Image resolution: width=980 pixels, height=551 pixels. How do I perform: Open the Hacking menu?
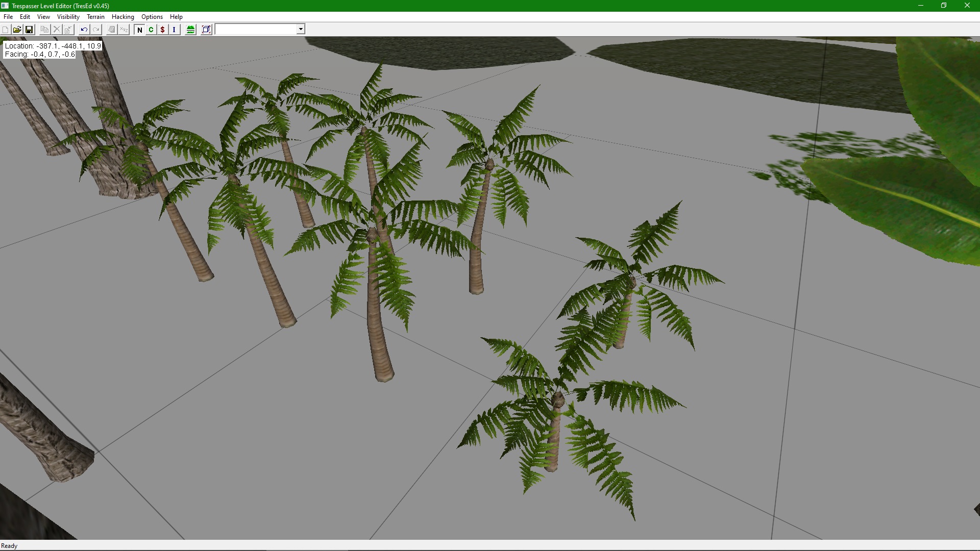(122, 17)
